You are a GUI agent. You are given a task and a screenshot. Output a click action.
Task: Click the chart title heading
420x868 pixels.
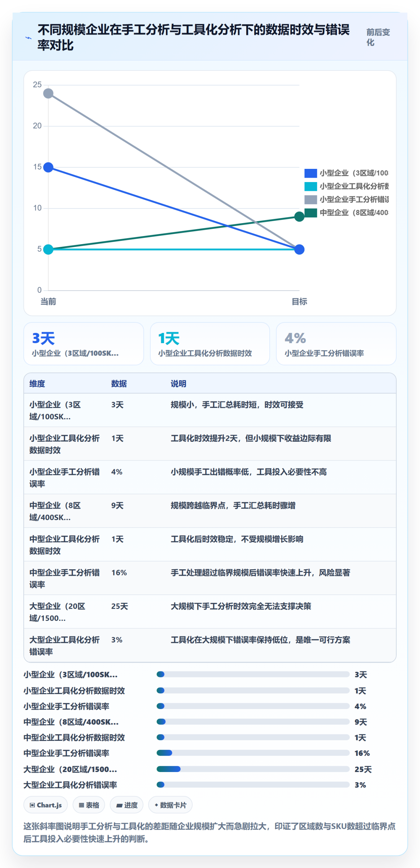[x=193, y=37]
